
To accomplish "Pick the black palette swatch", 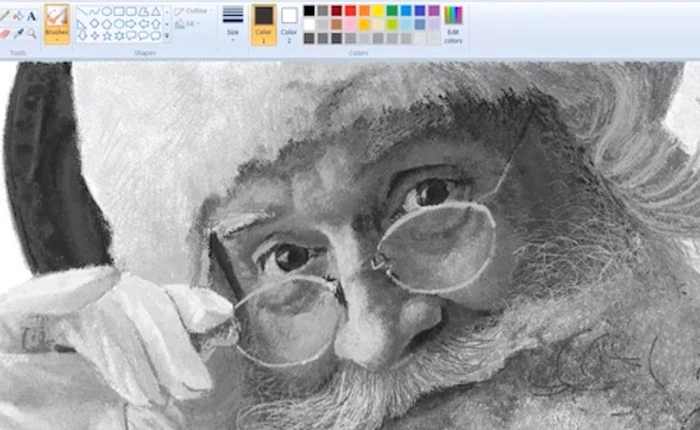I will [309, 11].
